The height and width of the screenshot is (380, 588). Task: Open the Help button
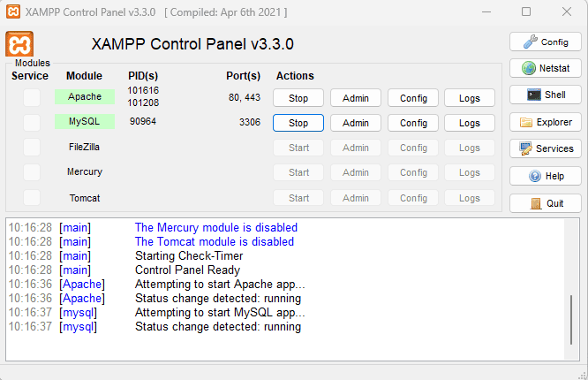click(546, 176)
